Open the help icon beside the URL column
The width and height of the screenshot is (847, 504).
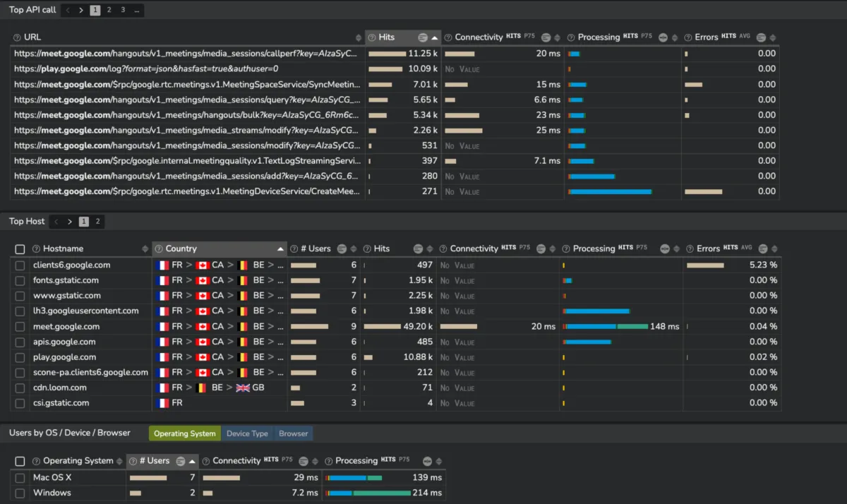(17, 37)
